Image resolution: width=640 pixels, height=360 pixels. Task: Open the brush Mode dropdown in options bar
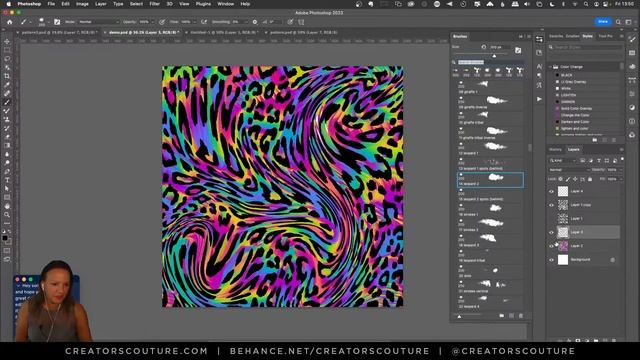pyautogui.click(x=98, y=22)
